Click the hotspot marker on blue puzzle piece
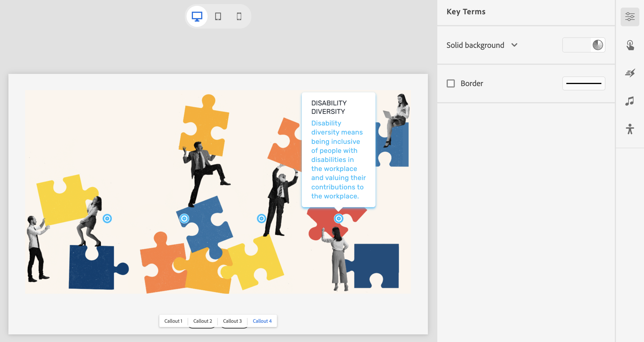 click(184, 218)
